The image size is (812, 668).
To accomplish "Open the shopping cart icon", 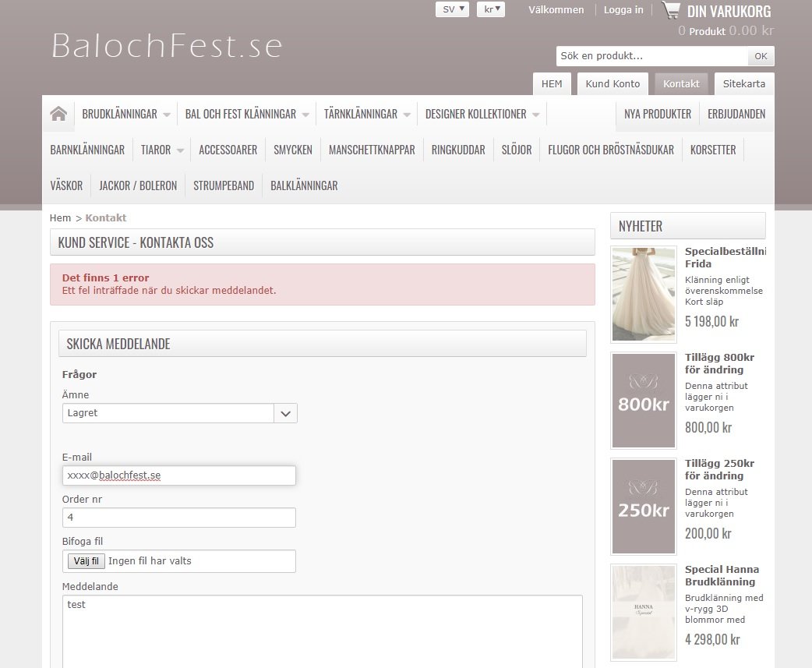I will pyautogui.click(x=671, y=10).
